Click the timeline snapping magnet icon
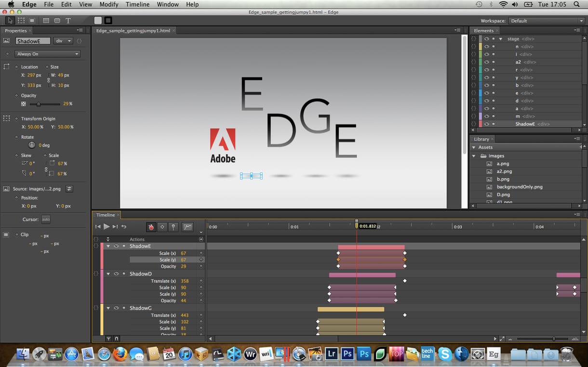The height and width of the screenshot is (367, 588). 116,339
